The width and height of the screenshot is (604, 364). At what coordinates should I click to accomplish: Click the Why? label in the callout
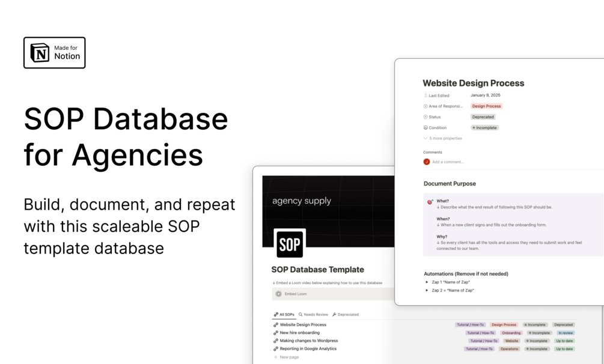point(442,237)
